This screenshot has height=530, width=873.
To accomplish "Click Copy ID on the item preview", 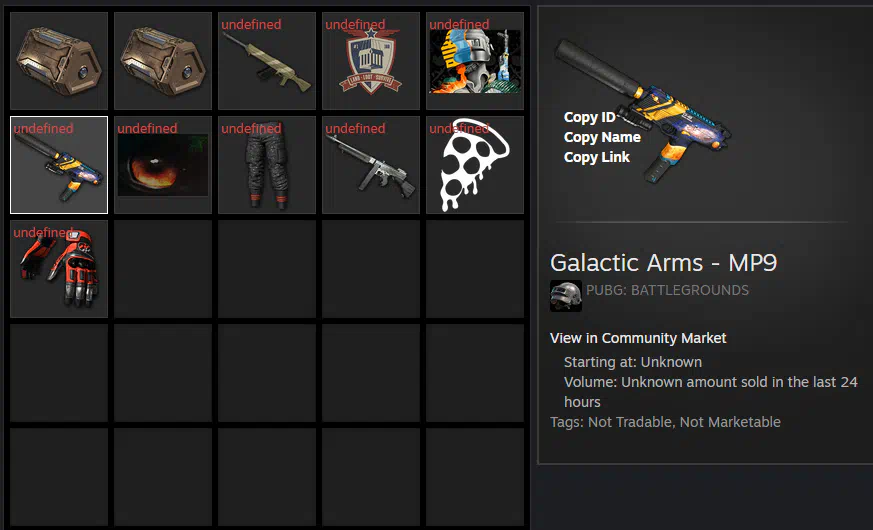I will pyautogui.click(x=590, y=117).
